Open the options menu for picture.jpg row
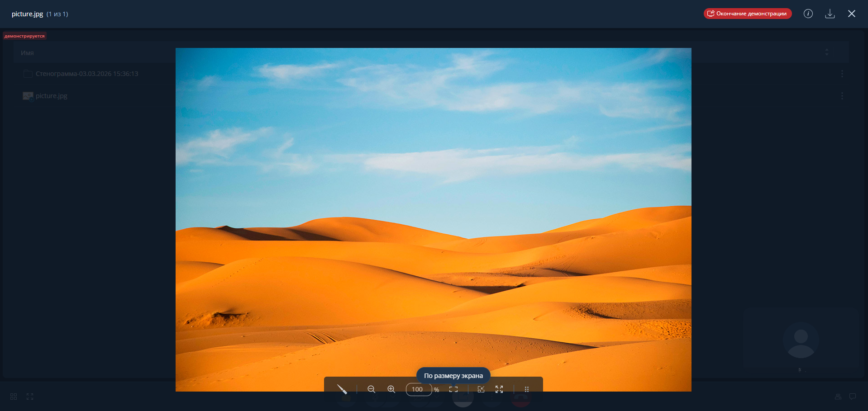868x411 pixels. click(842, 96)
